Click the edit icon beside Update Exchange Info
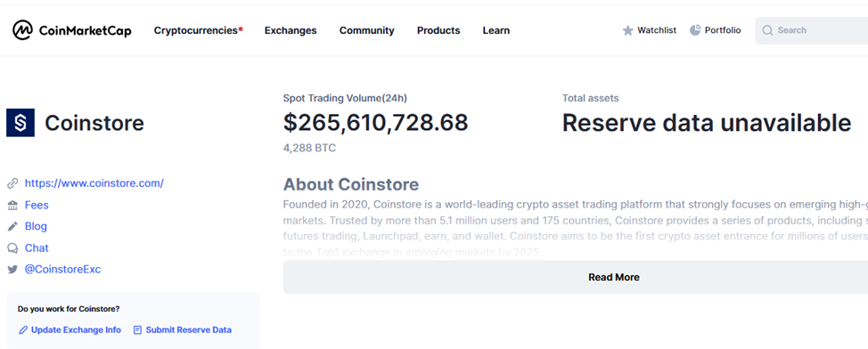Screen dimensions: 868x349 click(23, 329)
